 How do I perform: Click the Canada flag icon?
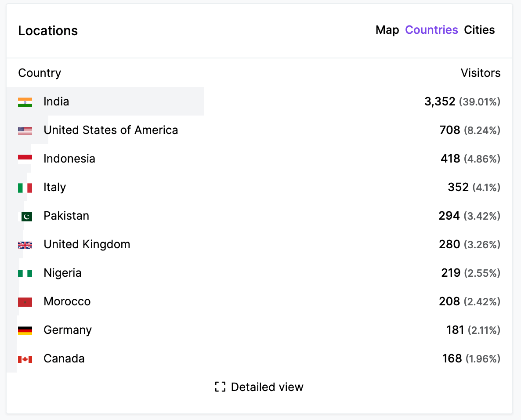(25, 358)
